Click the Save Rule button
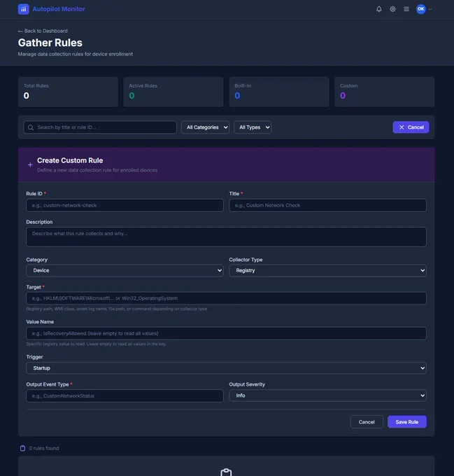454x476 pixels. [406, 422]
